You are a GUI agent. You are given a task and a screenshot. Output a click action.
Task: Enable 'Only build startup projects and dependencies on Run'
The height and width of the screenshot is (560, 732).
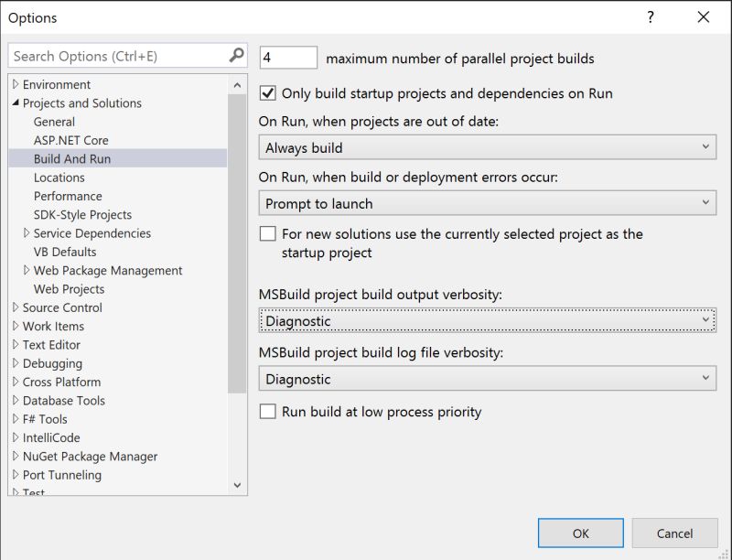coord(268,93)
